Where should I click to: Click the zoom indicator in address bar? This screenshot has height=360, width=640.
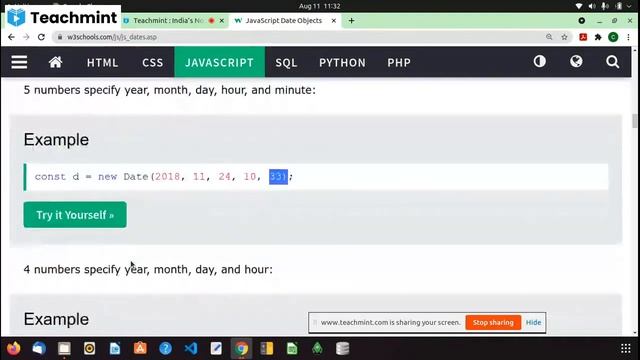coord(549,37)
